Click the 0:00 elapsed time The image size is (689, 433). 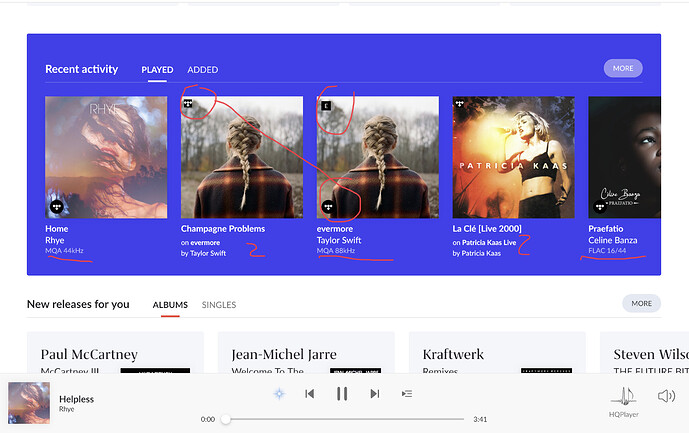pyautogui.click(x=208, y=419)
